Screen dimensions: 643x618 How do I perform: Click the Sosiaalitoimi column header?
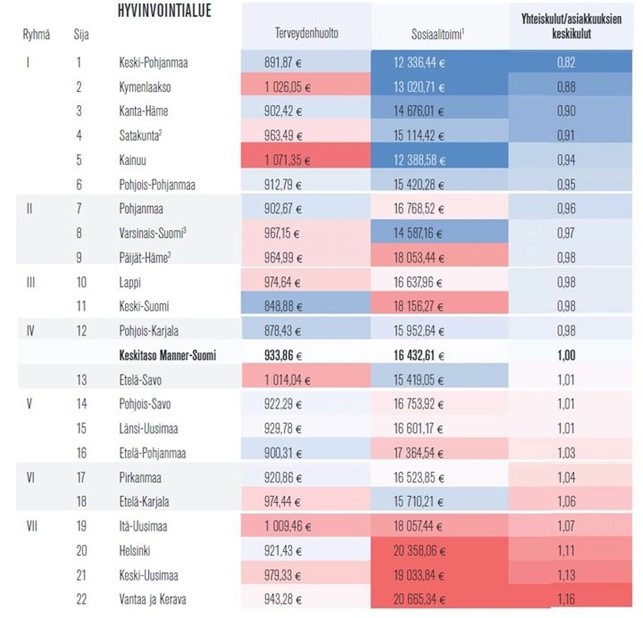pyautogui.click(x=438, y=34)
